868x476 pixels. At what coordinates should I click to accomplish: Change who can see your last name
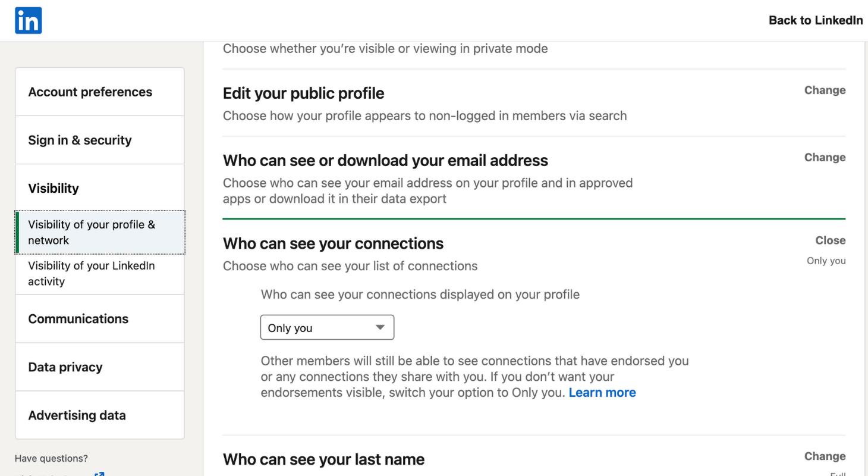[825, 456]
